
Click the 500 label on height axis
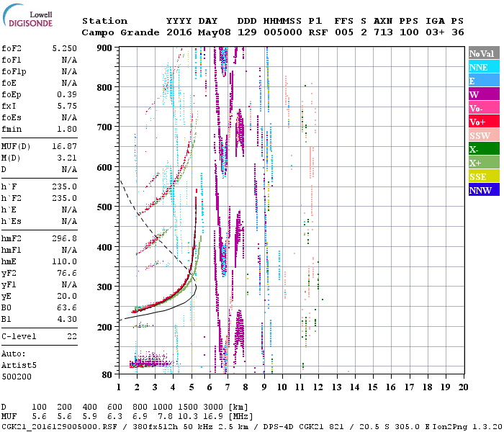pos(104,207)
